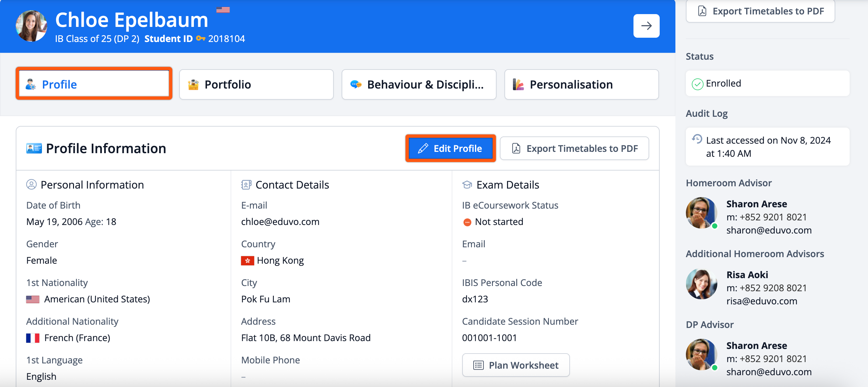Click sharon@eduvo.com under DP Advisor
The width and height of the screenshot is (868, 387).
point(769,372)
